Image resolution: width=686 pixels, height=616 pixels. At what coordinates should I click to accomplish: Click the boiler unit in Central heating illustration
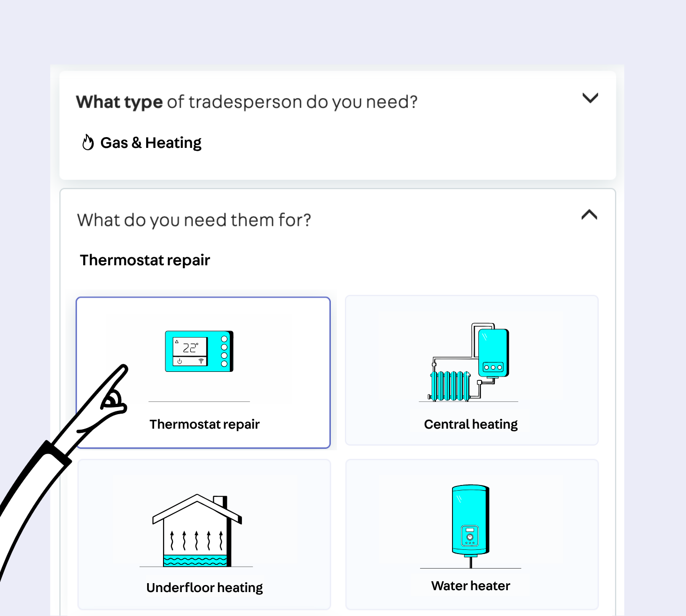coord(493,353)
